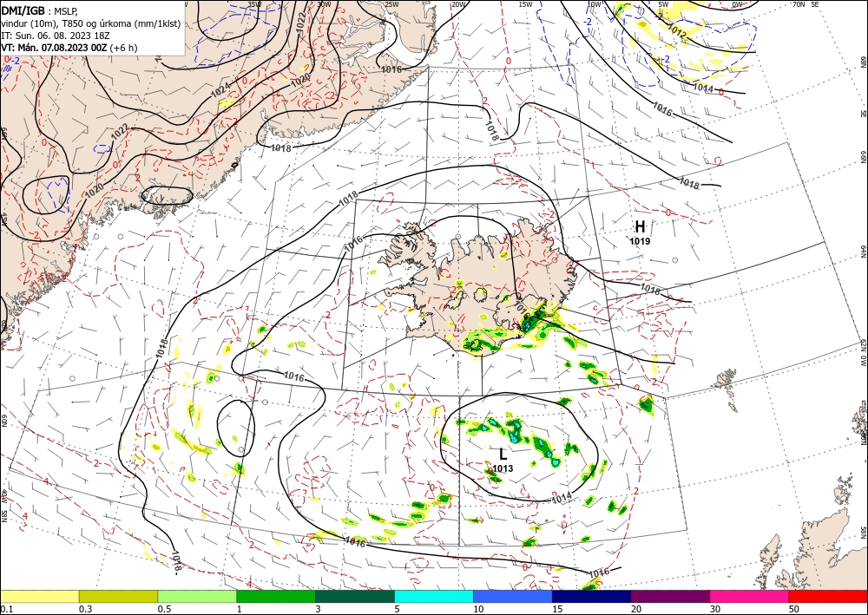868x615 pixels.
Task: Click the '1019' value under the H
Action: tap(640, 241)
